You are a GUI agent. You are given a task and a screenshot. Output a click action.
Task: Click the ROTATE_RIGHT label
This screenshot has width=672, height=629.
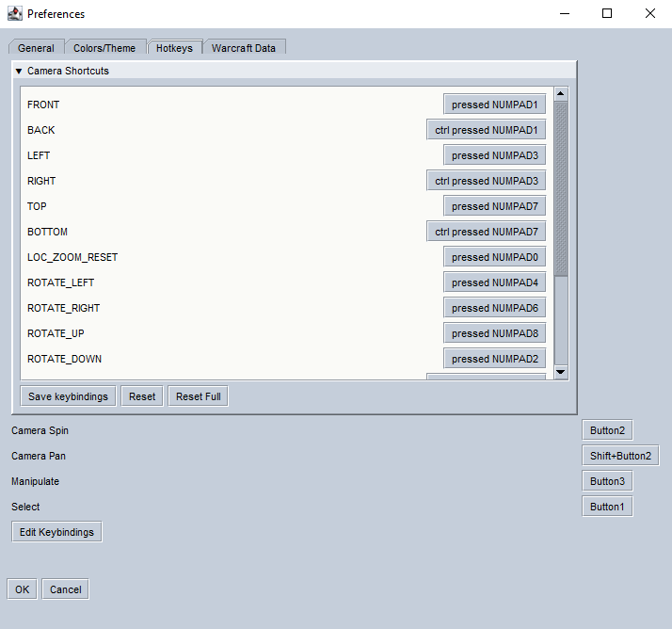[x=63, y=308]
